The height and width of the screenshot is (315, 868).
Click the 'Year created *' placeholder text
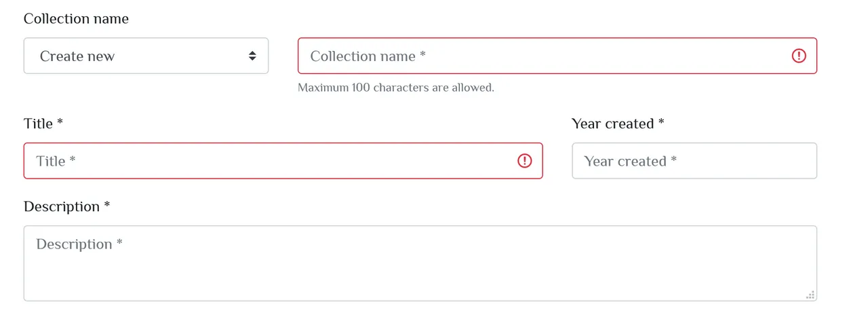pos(631,162)
